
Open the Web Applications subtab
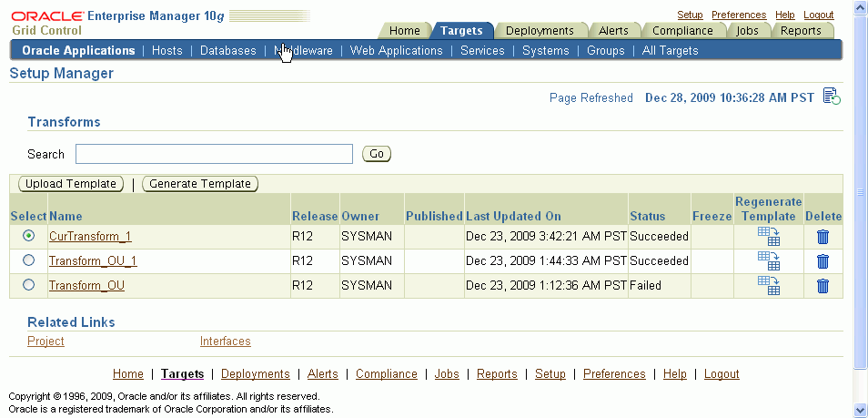(397, 50)
